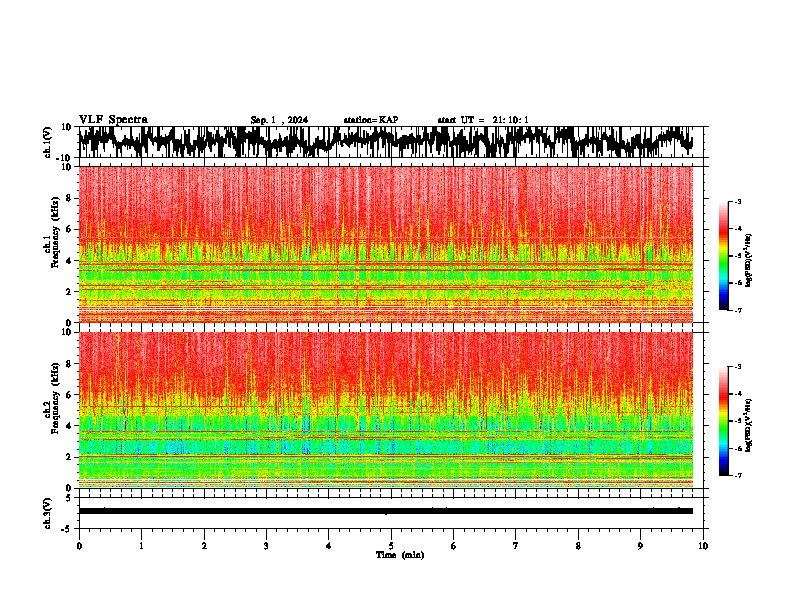Click the "ch.1(V)" waveform axis label

point(48,142)
